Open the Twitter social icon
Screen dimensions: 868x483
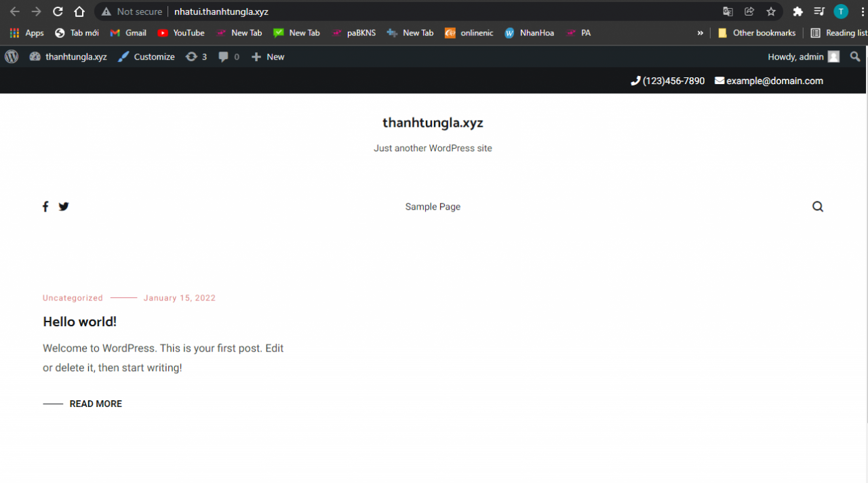coord(64,206)
